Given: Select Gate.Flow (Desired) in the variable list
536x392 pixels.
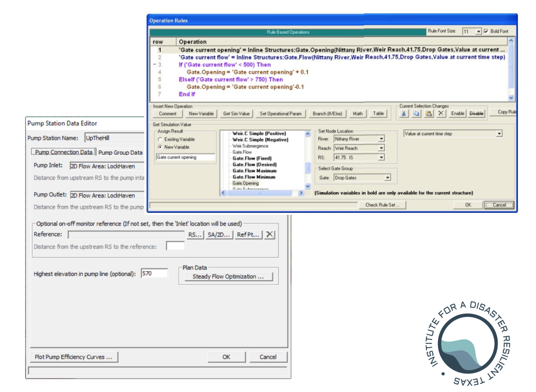Looking at the screenshot, I should pyautogui.click(x=255, y=165).
